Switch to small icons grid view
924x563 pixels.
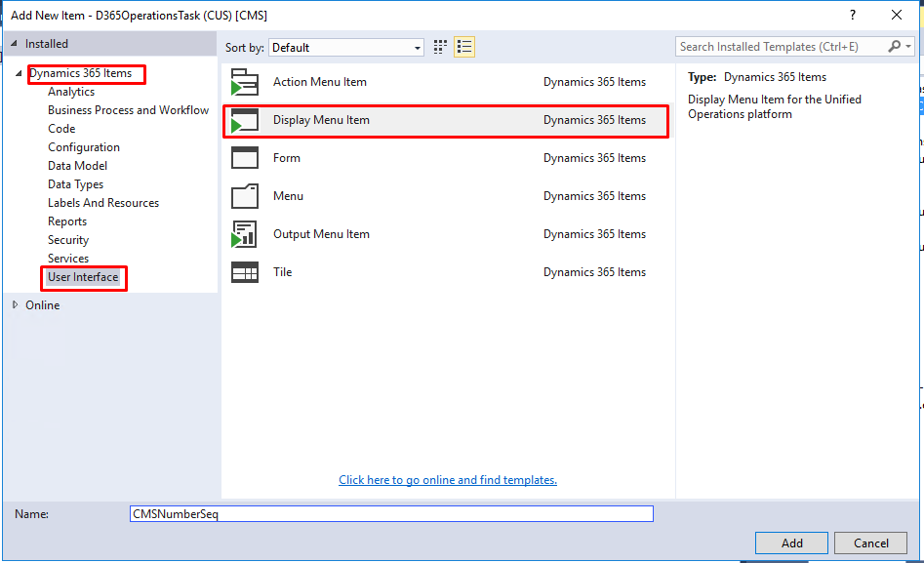click(440, 47)
